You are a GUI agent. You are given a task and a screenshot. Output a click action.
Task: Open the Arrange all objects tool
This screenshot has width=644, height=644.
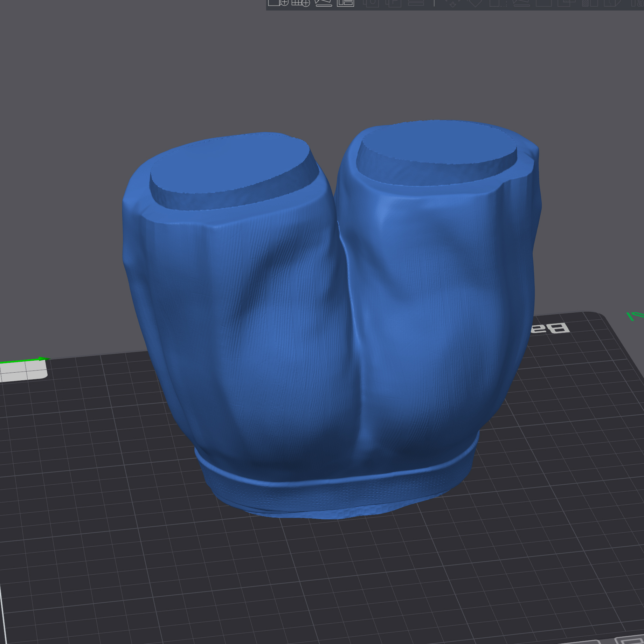pos(346,3)
